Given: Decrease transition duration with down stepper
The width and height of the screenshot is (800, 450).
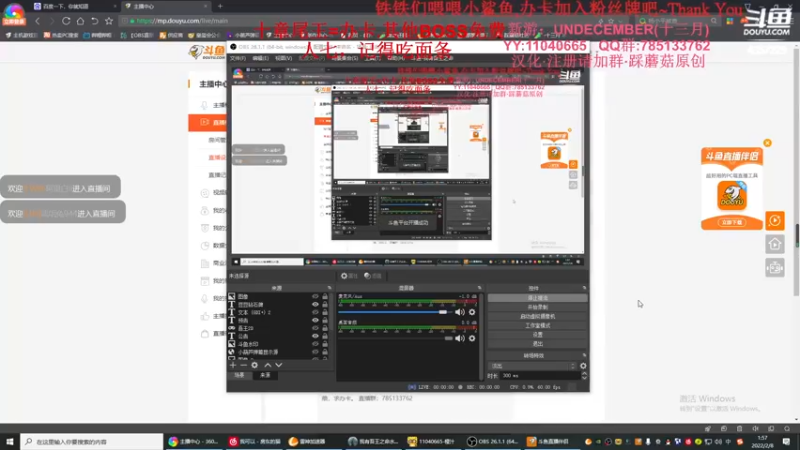Looking at the screenshot, I should pyautogui.click(x=584, y=378).
